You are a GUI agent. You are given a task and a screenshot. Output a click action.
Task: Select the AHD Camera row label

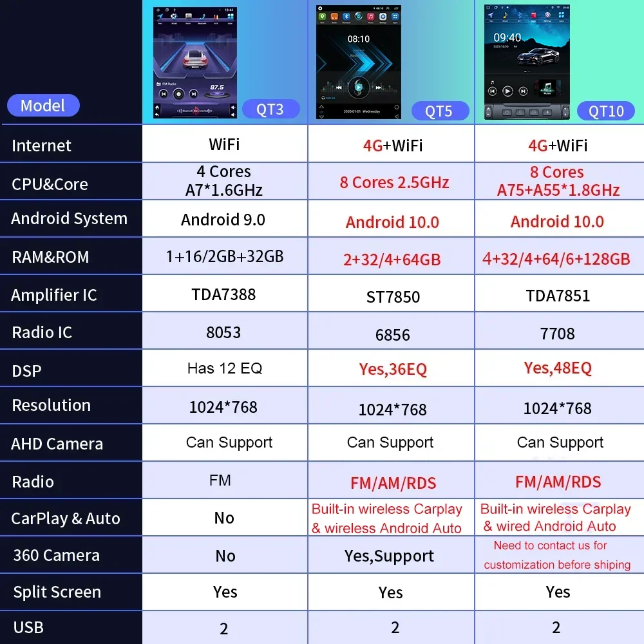click(57, 444)
